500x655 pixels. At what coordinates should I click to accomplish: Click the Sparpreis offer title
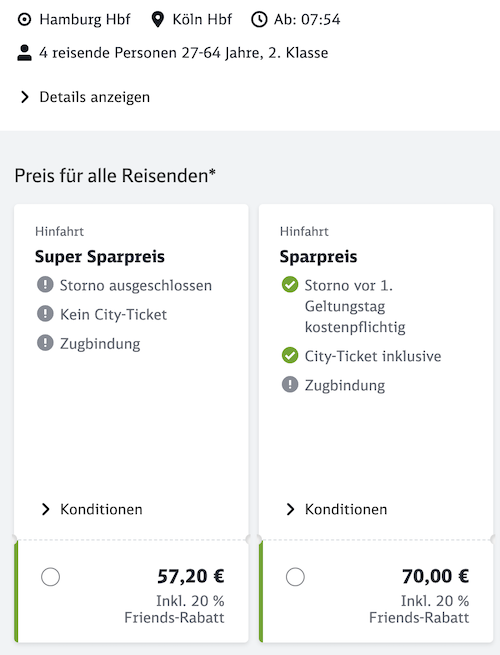click(x=318, y=256)
